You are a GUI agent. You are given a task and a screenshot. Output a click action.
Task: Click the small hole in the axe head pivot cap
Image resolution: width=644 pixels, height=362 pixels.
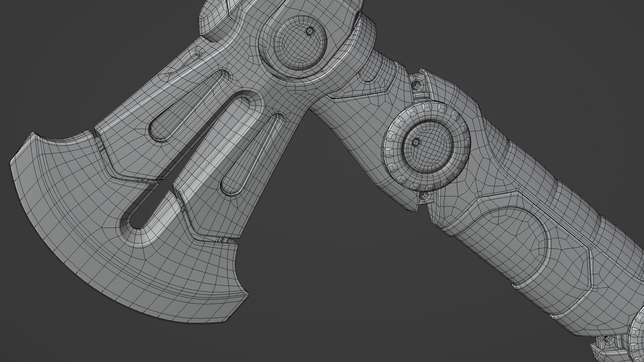click(310, 31)
